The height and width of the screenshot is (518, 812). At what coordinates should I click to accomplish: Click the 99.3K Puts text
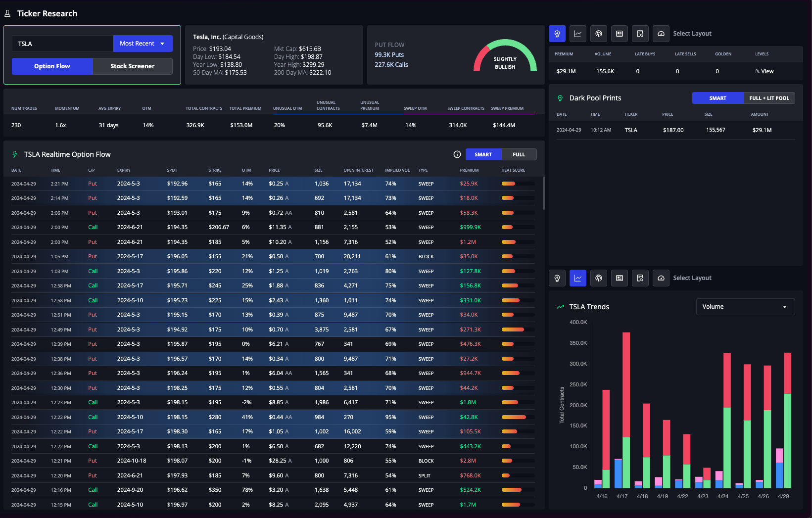click(389, 55)
